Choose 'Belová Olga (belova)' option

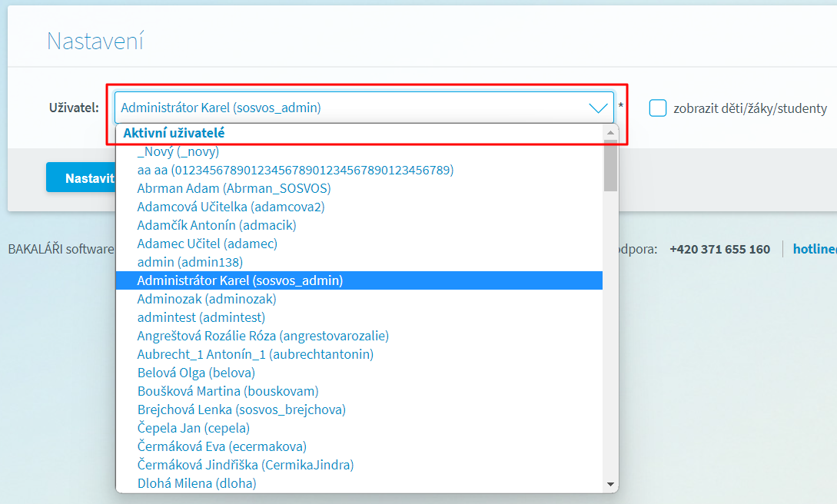click(196, 373)
